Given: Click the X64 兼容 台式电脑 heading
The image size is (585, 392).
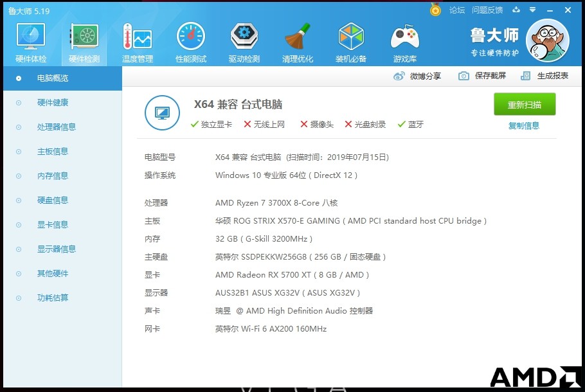Looking at the screenshot, I should coord(238,105).
